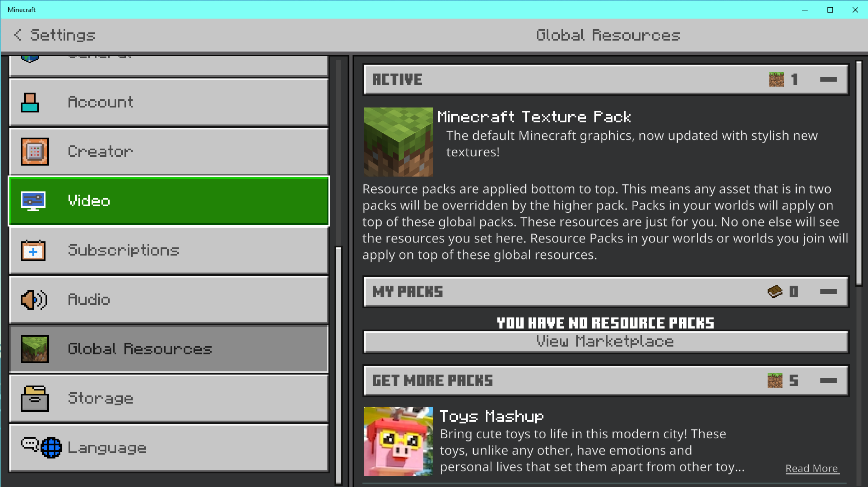Open the Toys Mashup pack thumbnail

pyautogui.click(x=398, y=441)
